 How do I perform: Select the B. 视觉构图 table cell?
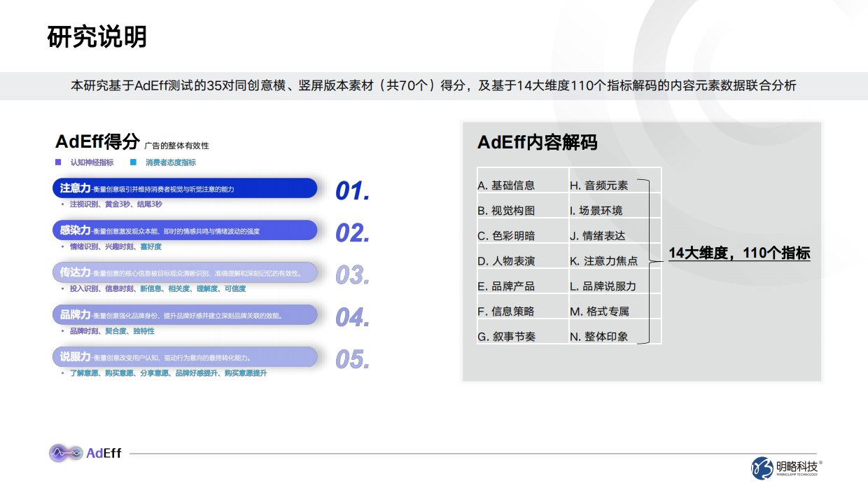[523, 206]
